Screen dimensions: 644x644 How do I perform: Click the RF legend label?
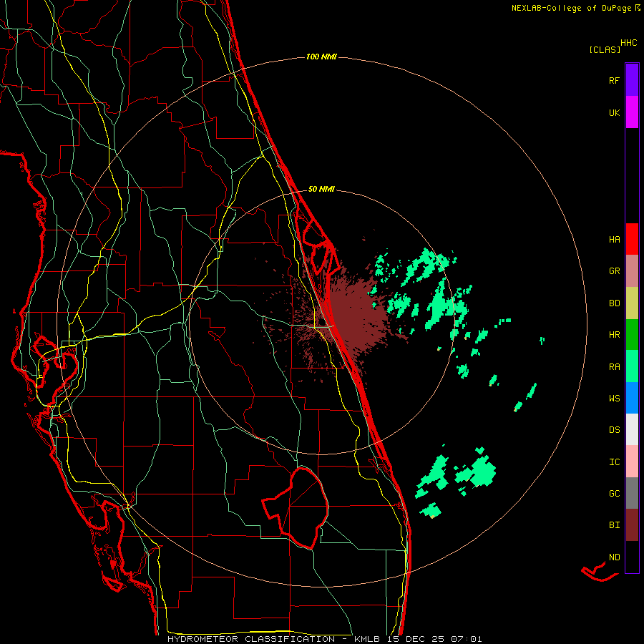tap(614, 80)
